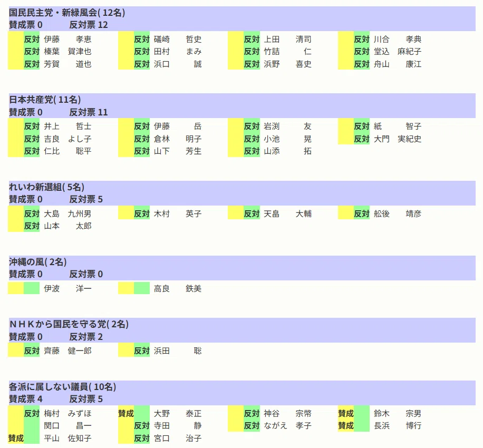Image resolution: width=483 pixels, height=448 pixels.
Task: Select member name 舩後 靖彦
Action: point(398,213)
